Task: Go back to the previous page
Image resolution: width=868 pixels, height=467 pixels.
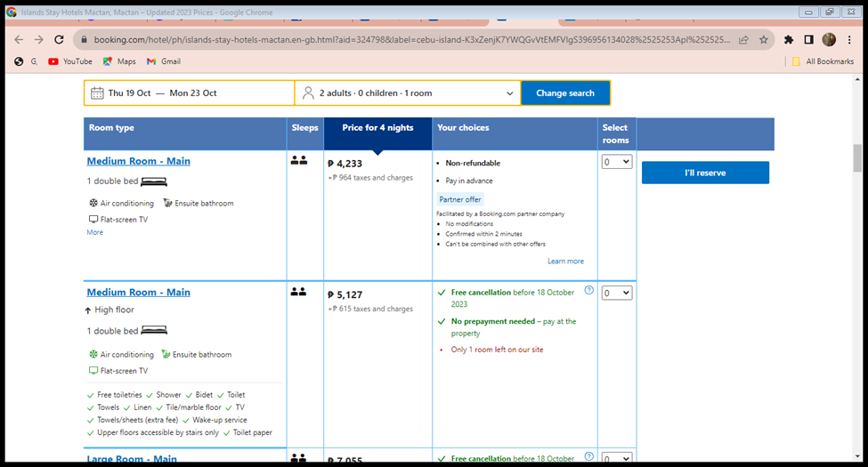Action: click(x=19, y=40)
